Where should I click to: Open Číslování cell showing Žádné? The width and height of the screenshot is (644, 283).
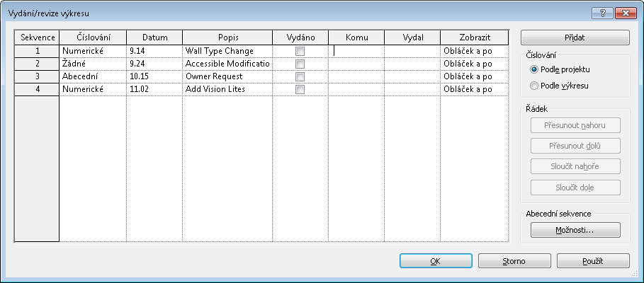(x=93, y=64)
